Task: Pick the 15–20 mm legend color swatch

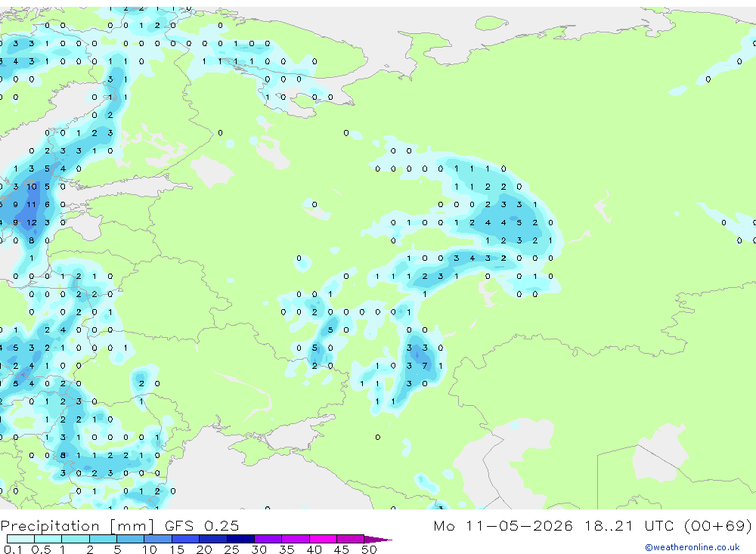Action: (186, 539)
